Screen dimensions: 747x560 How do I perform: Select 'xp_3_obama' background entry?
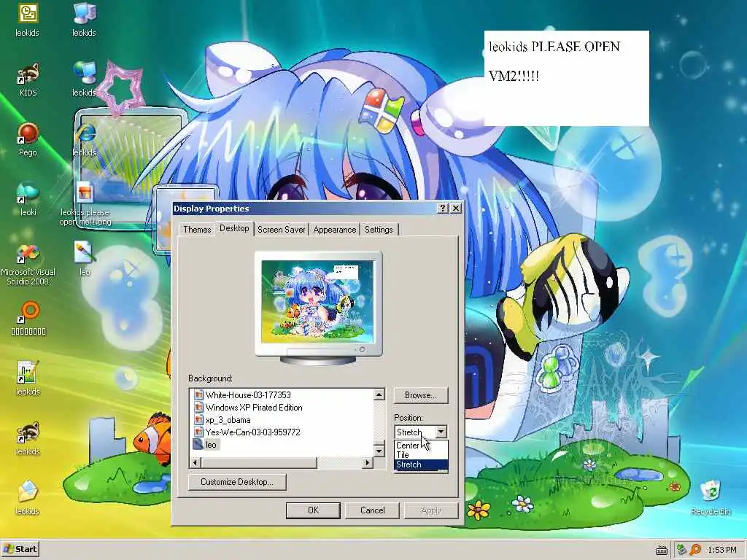228,419
